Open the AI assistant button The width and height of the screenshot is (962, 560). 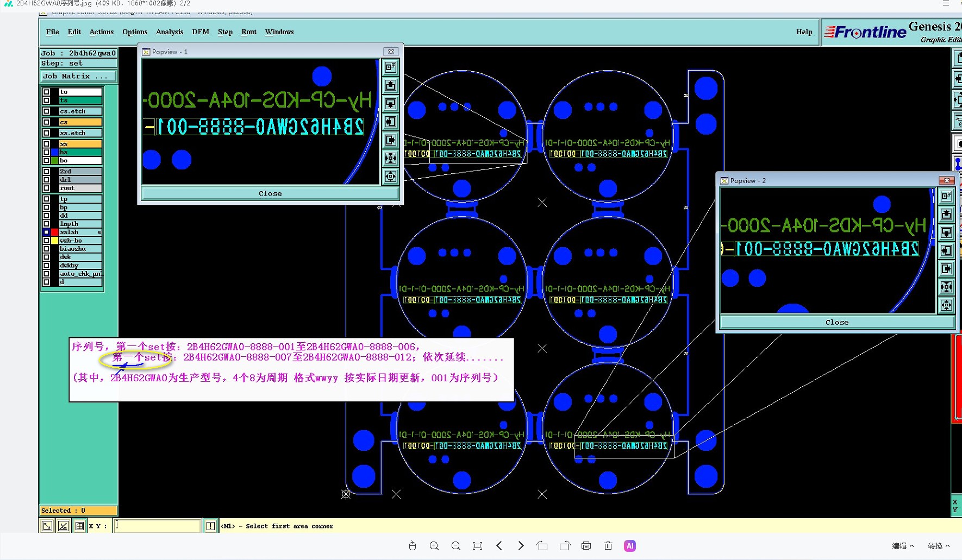tap(630, 546)
